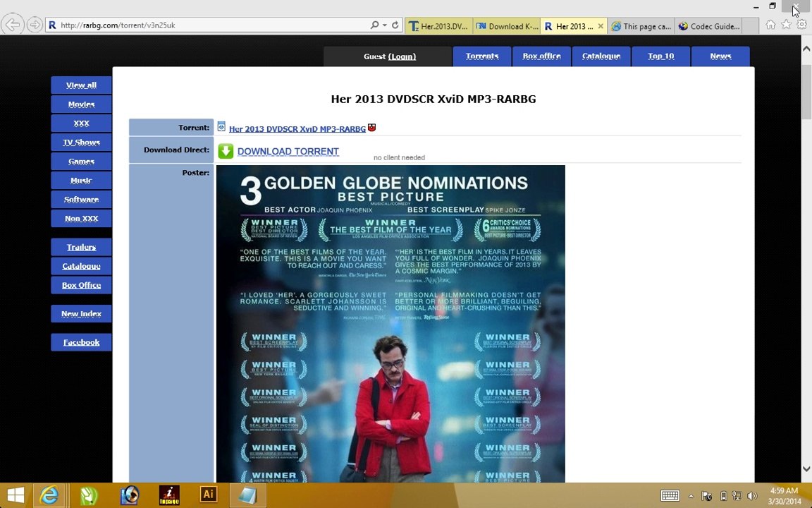Click the network icon in tray

click(x=737, y=496)
